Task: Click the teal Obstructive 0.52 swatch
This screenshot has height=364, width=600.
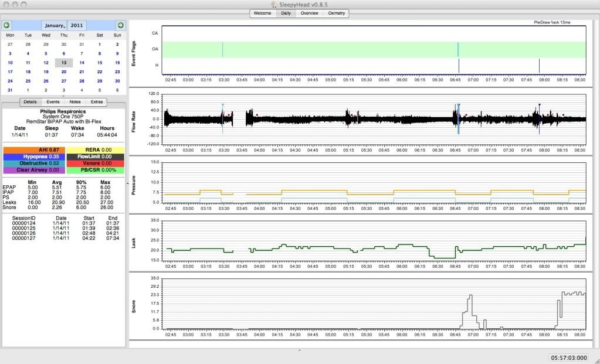Action: tap(34, 164)
